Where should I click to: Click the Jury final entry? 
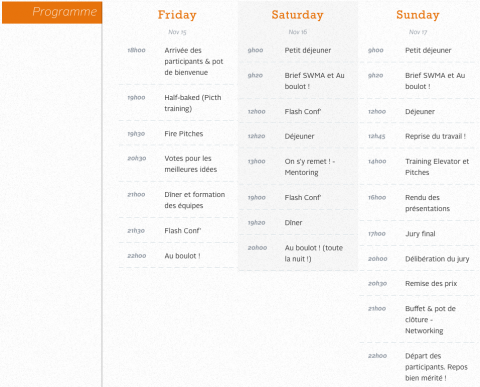[420, 234]
